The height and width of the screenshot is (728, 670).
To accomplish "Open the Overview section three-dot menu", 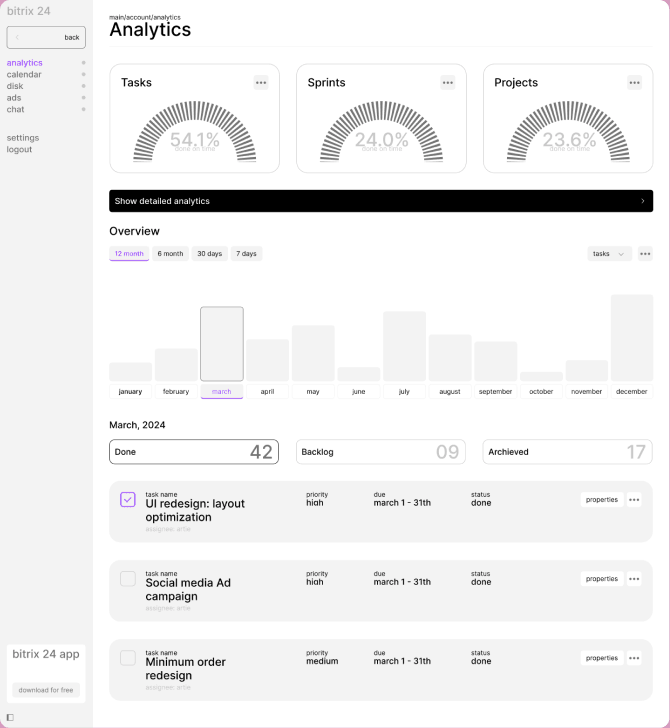I will point(645,254).
